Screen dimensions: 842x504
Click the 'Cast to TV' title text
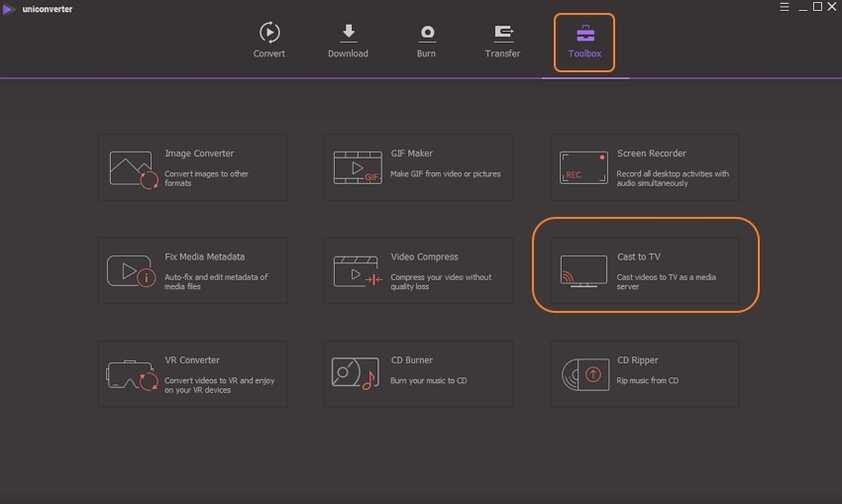(641, 257)
